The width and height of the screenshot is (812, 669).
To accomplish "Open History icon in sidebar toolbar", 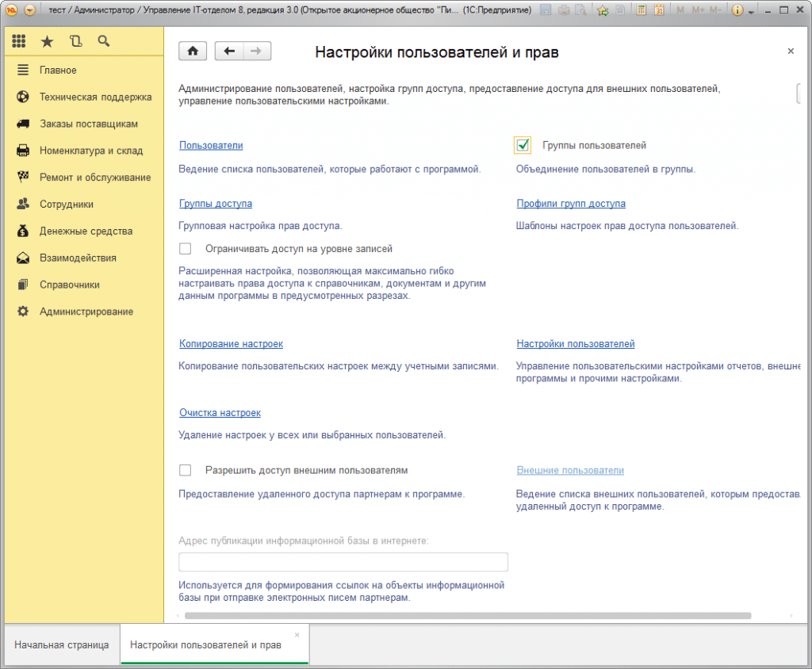I will point(75,41).
